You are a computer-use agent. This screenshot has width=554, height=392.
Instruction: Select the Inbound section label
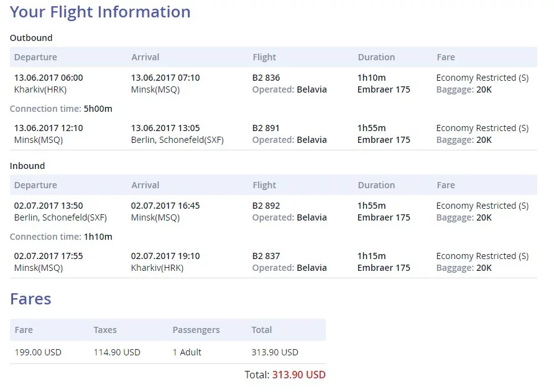point(27,166)
